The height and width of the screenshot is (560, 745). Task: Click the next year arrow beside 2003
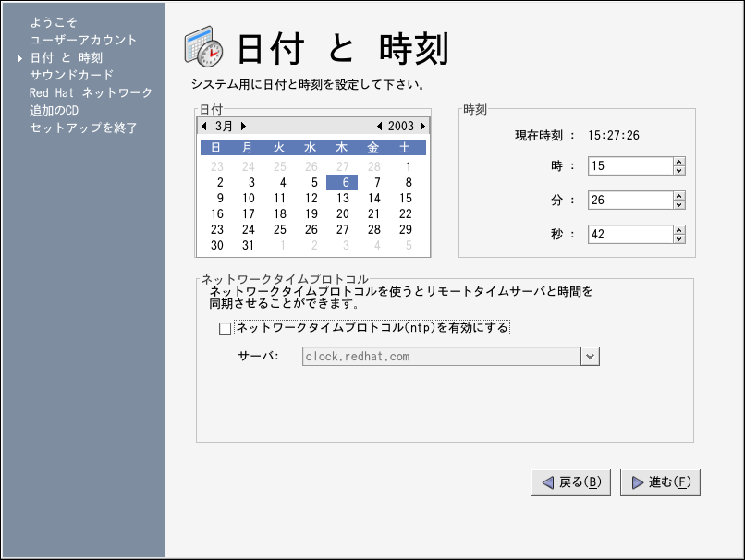point(422,126)
